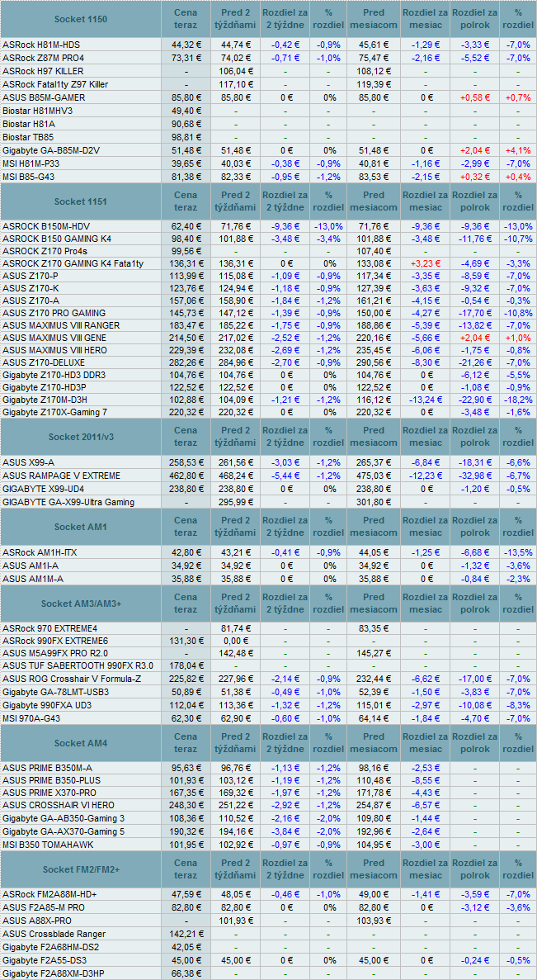Screen dimensions: 537x980
Task: Click the ASROCK B150 GAMING K4 name
Action: (x=58, y=239)
